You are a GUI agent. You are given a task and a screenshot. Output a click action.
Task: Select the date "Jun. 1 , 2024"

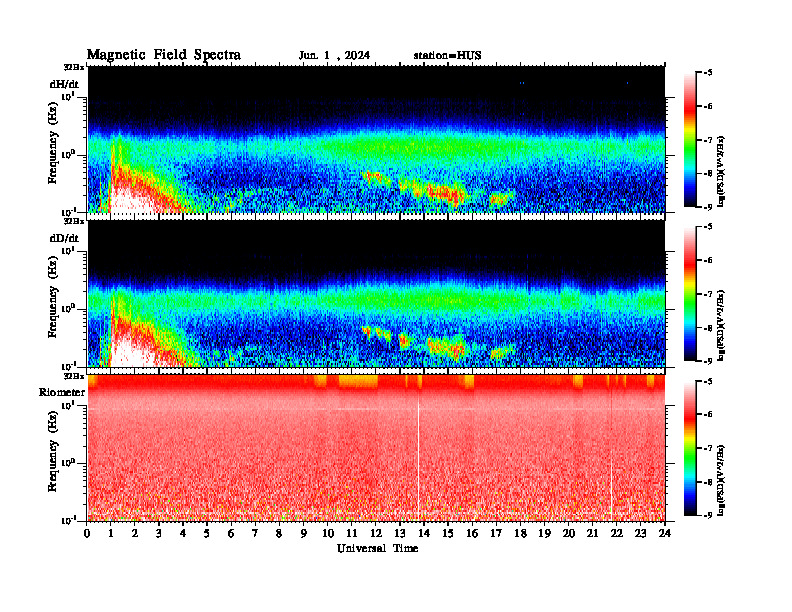[x=334, y=56]
